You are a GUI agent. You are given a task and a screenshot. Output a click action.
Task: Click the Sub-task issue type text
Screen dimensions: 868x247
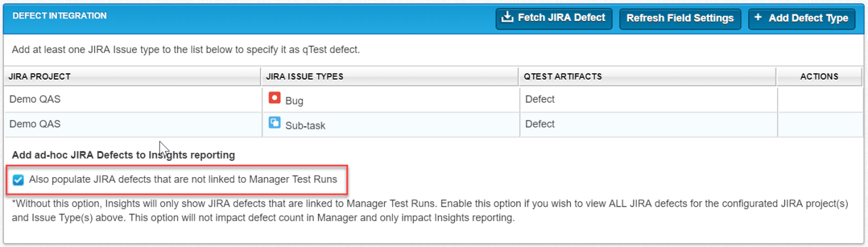(x=305, y=125)
